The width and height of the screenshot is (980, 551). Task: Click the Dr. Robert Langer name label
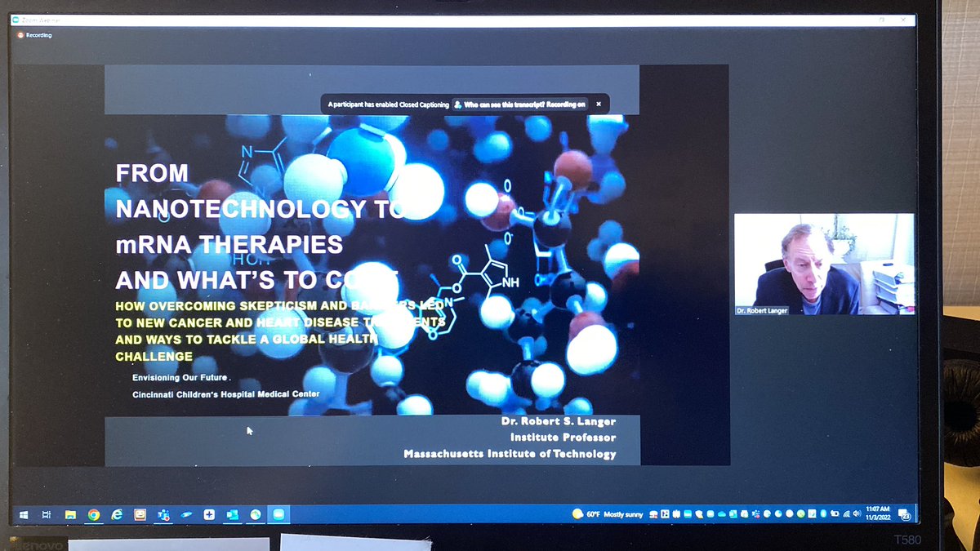coord(762,310)
